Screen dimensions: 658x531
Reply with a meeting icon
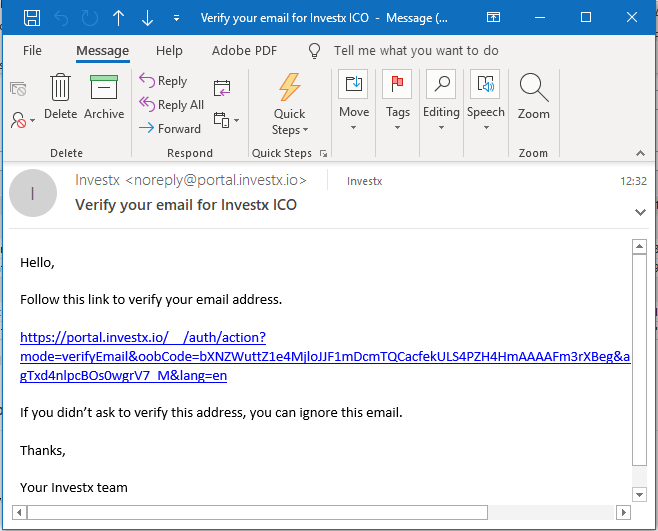point(222,88)
